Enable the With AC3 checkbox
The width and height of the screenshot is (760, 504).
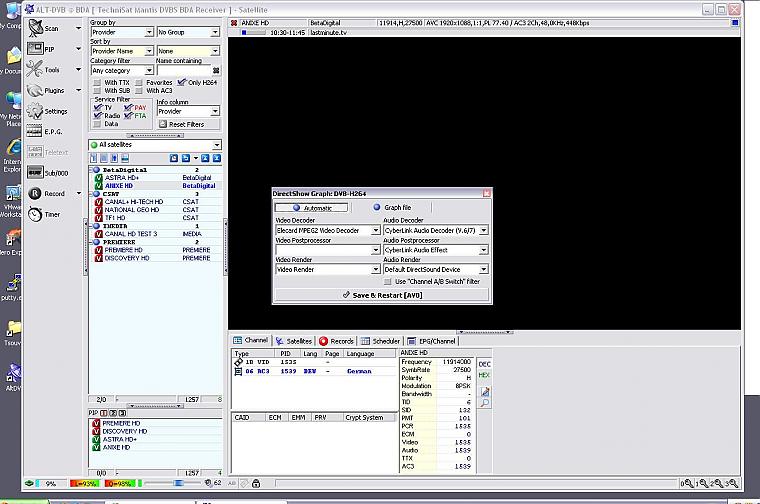pos(139,90)
